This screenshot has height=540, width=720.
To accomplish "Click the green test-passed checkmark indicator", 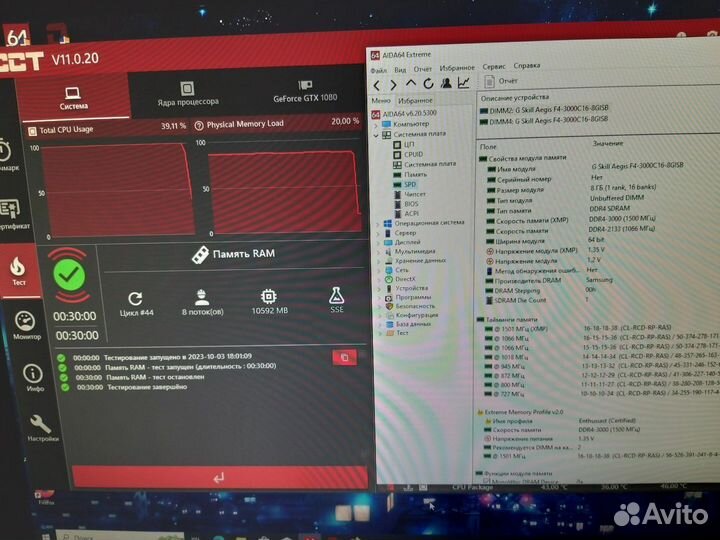I will pyautogui.click(x=69, y=275).
